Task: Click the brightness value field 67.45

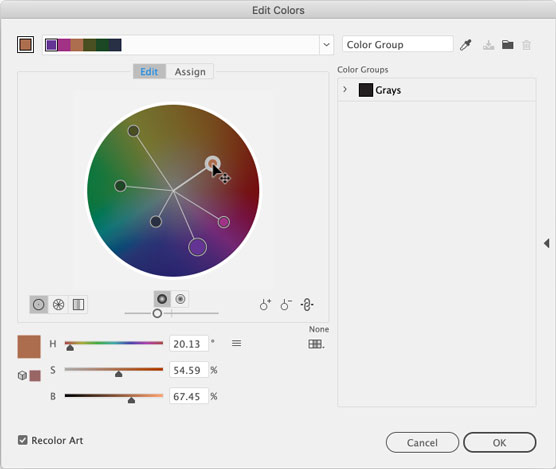Action: [189, 396]
